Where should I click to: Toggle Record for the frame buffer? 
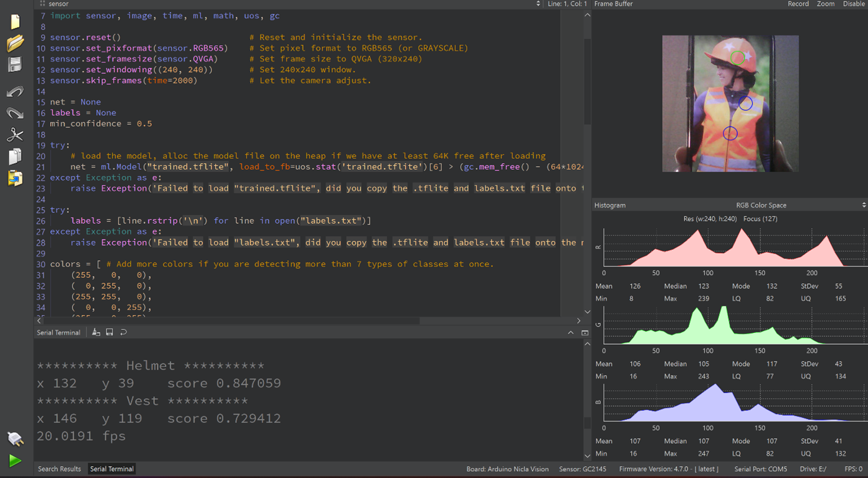tap(798, 4)
